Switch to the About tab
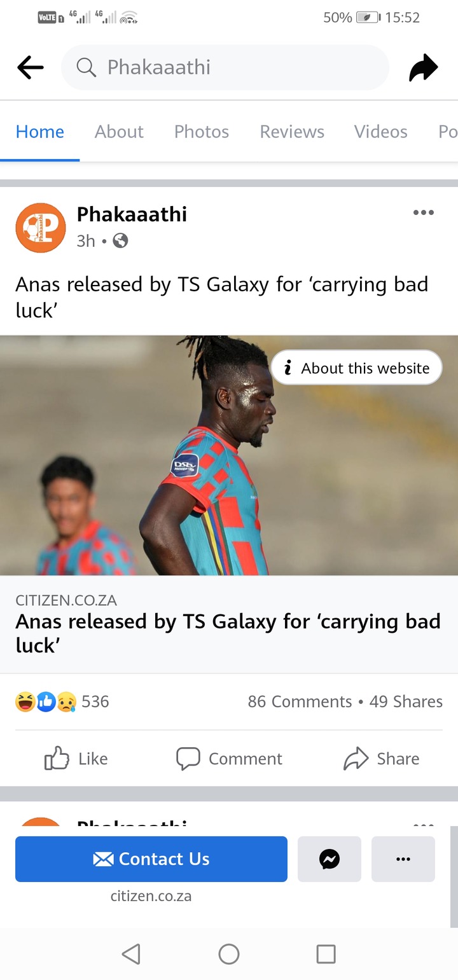The image size is (458, 980). [119, 132]
